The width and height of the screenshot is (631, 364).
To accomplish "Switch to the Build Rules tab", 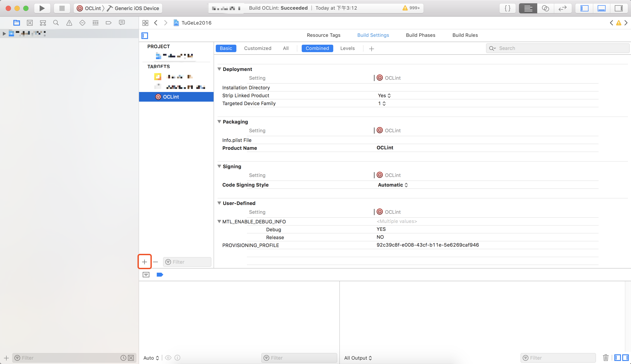I will click(465, 35).
